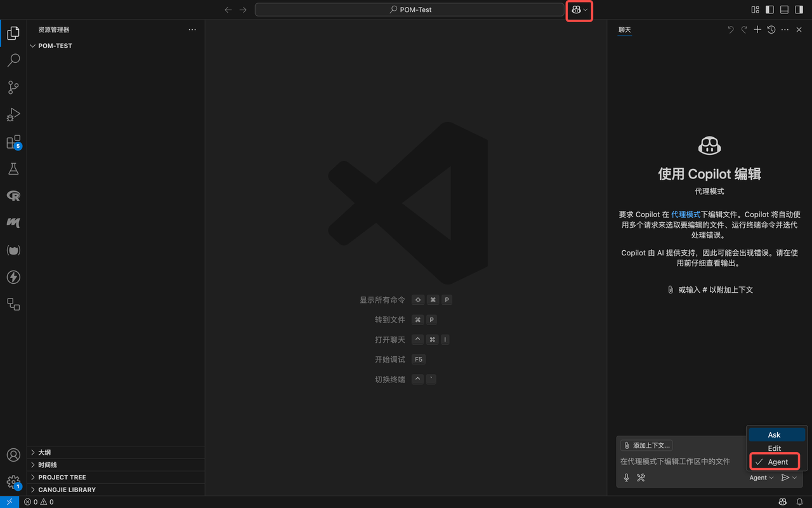Redo last chat request

(744, 30)
